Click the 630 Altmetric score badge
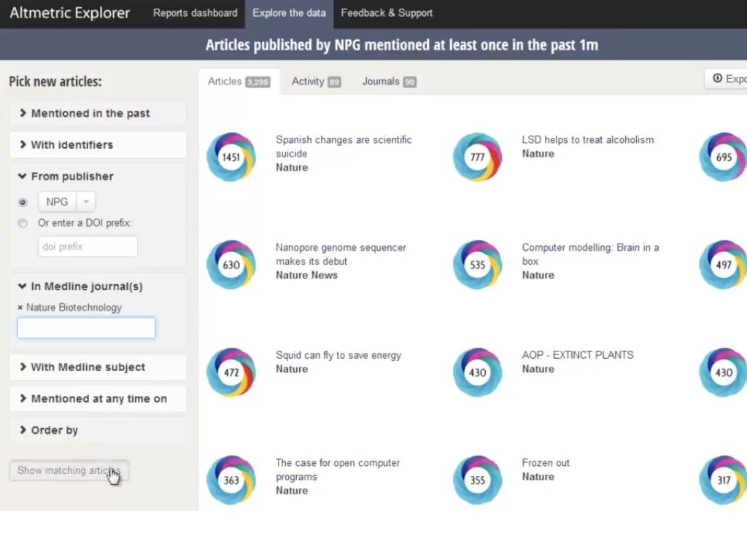This screenshot has height=560, width=747. 231,265
